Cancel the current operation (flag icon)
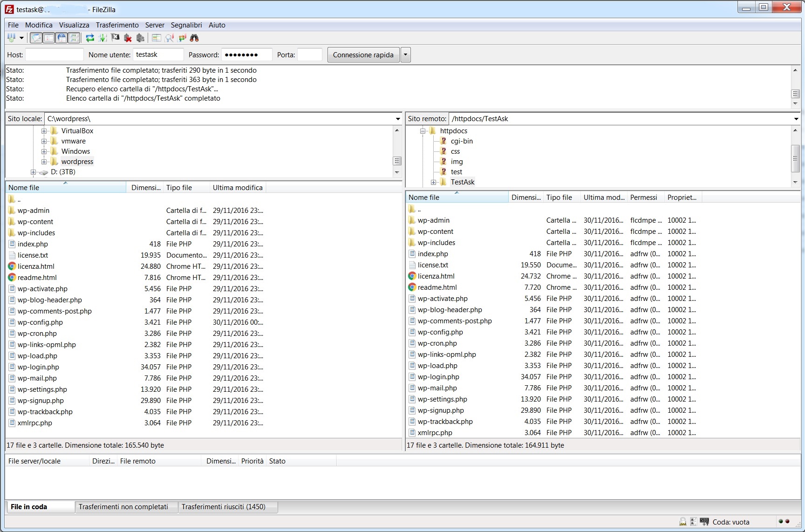Image resolution: width=805 pixels, height=532 pixels. point(116,38)
